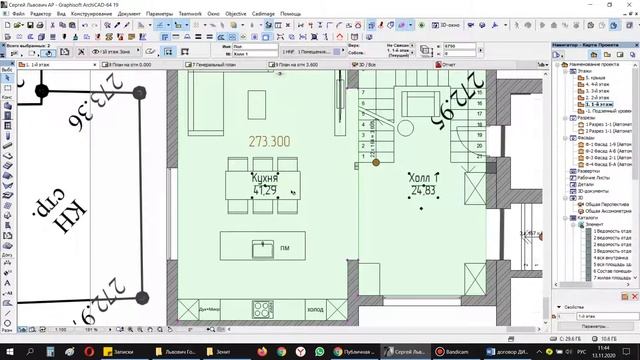The image size is (640, 360).
Task: Cut selection with the scissors icon
Action: pyautogui.click(x=53, y=25)
